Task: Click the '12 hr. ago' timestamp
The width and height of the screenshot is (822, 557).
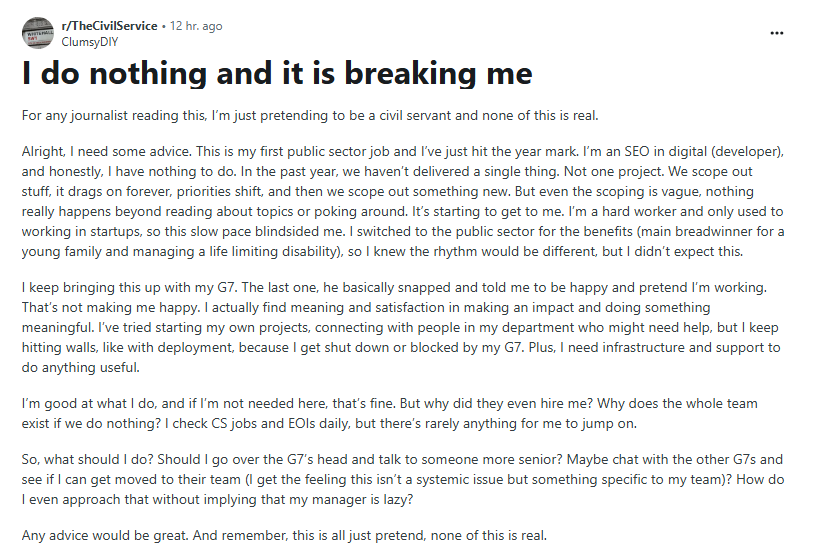Action: 196,26
